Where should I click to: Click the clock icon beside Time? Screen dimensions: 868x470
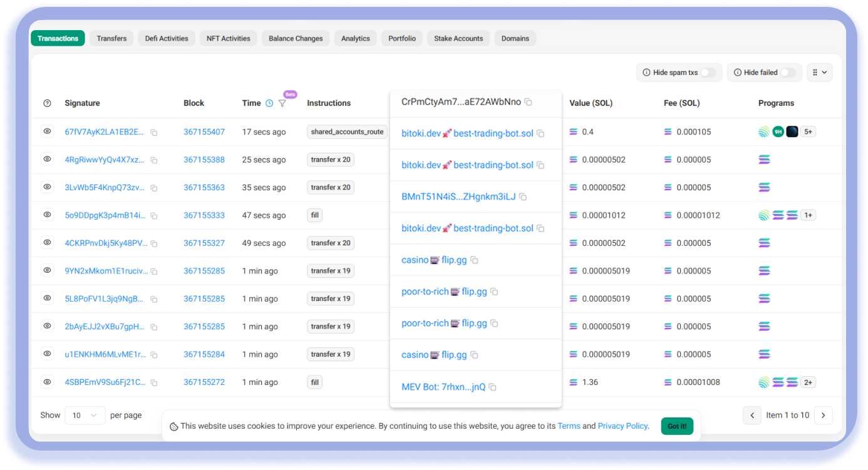pos(269,103)
